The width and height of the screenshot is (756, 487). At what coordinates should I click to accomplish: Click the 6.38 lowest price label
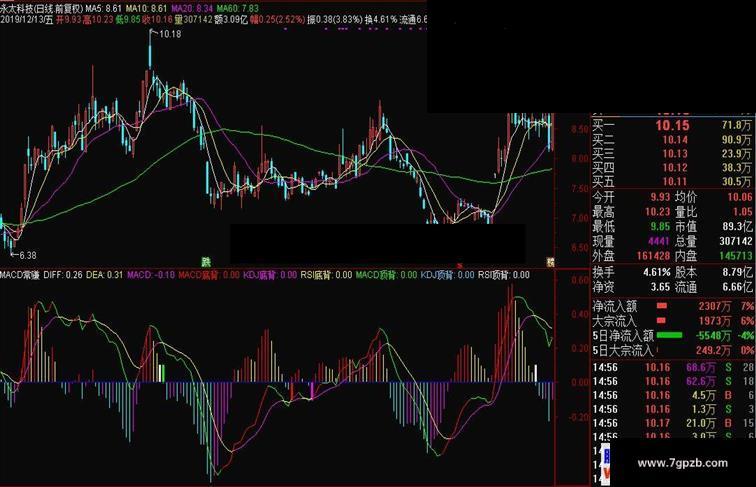point(28,255)
